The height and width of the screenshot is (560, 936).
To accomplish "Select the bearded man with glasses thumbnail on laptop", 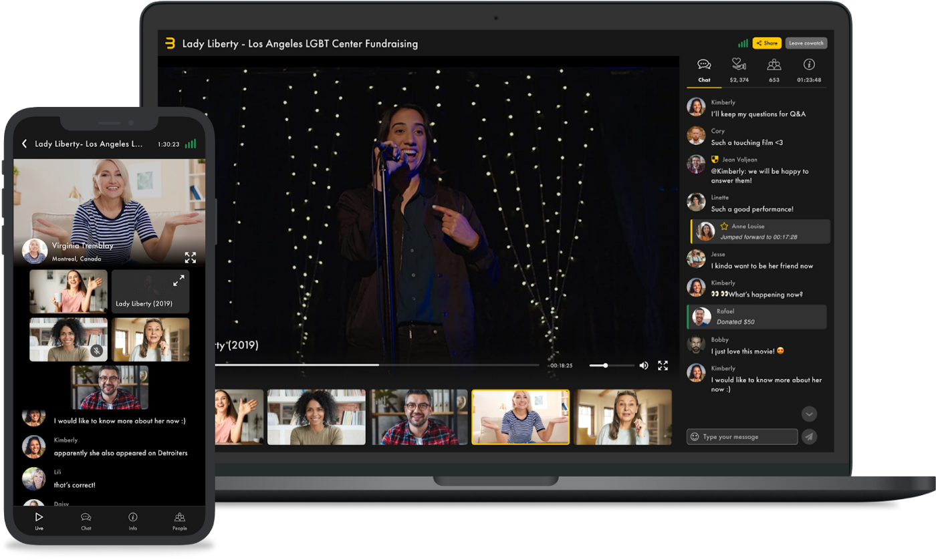I will pyautogui.click(x=420, y=417).
